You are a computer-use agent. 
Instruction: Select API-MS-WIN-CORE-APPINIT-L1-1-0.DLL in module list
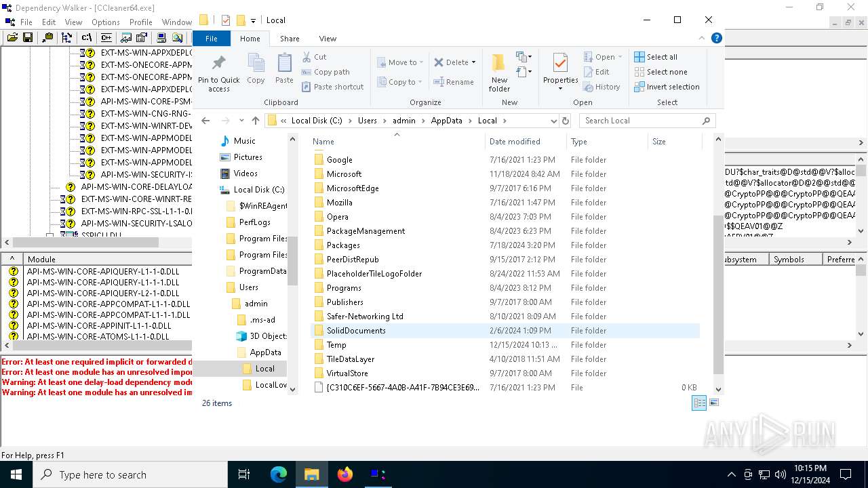[99, 326]
